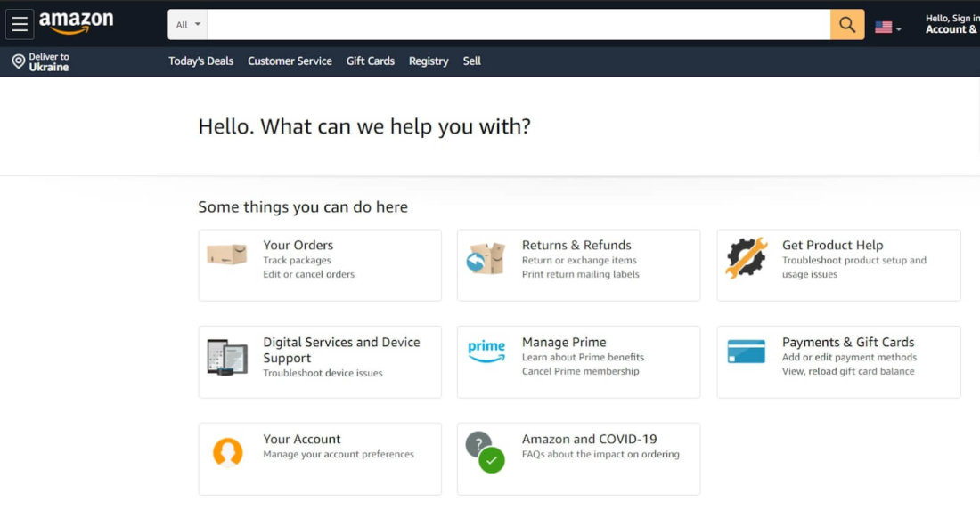This screenshot has width=980, height=510.
Task: Click the Returns & Refunds box icon
Action: pyautogui.click(x=486, y=258)
